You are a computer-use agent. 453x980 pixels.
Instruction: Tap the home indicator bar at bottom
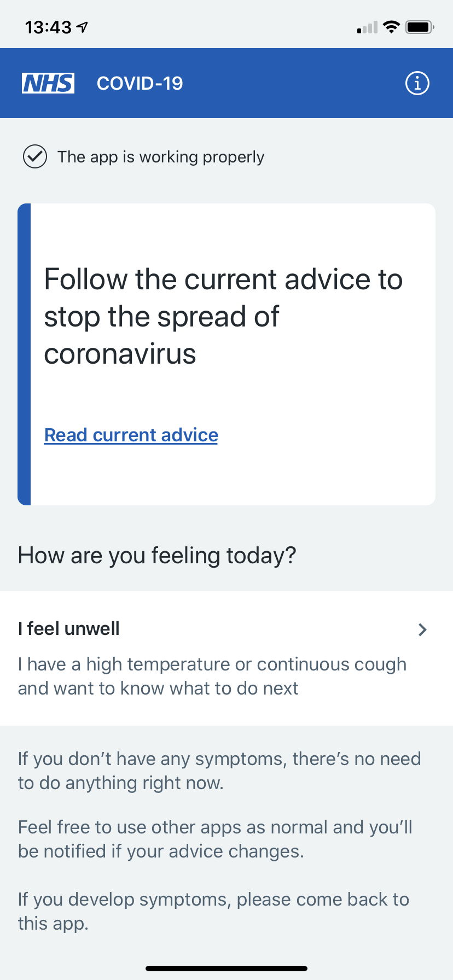click(x=226, y=969)
